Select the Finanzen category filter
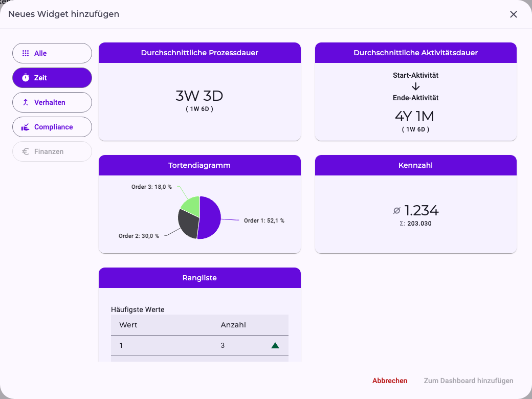The height and width of the screenshot is (399, 532). 52,151
